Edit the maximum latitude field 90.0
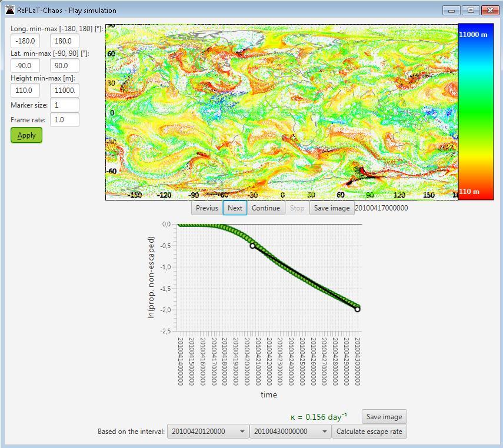503x448 pixels. (65, 66)
